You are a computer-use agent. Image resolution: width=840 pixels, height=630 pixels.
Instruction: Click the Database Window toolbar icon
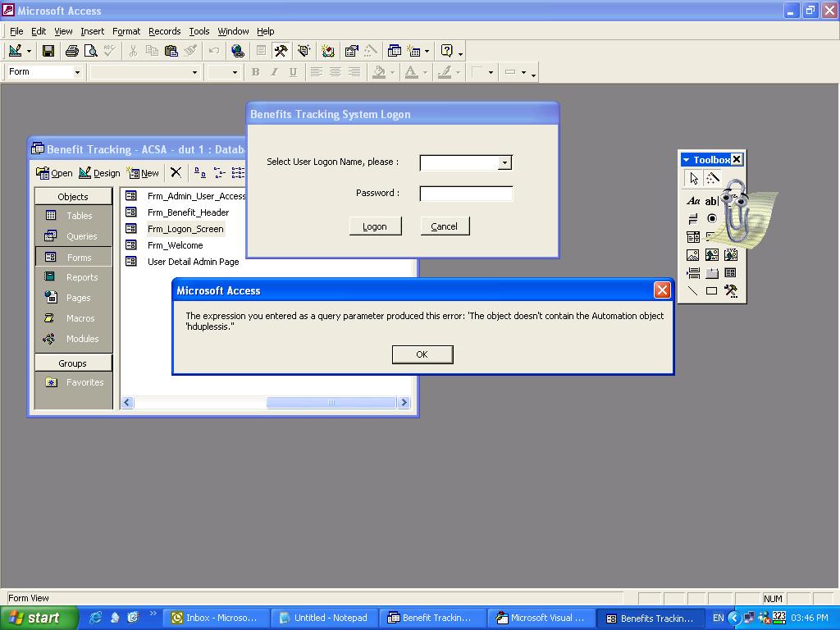(x=395, y=51)
